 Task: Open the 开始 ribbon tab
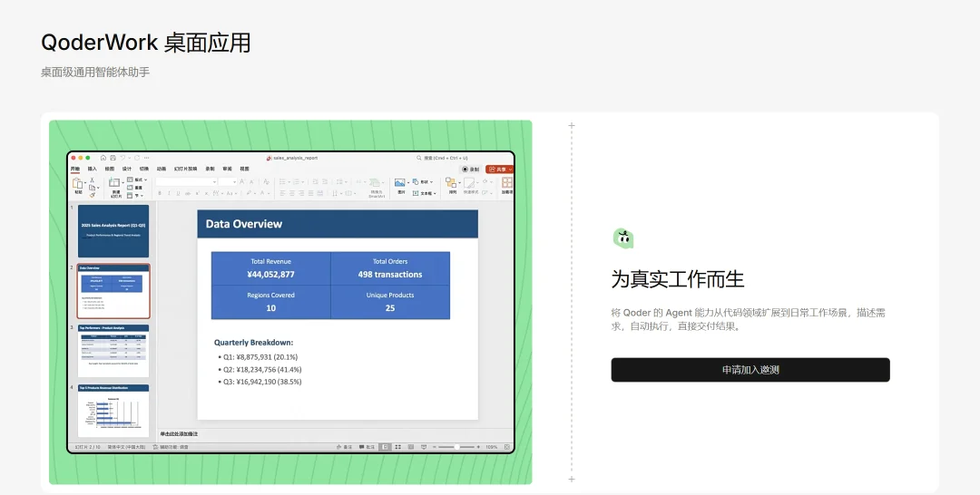(x=75, y=170)
